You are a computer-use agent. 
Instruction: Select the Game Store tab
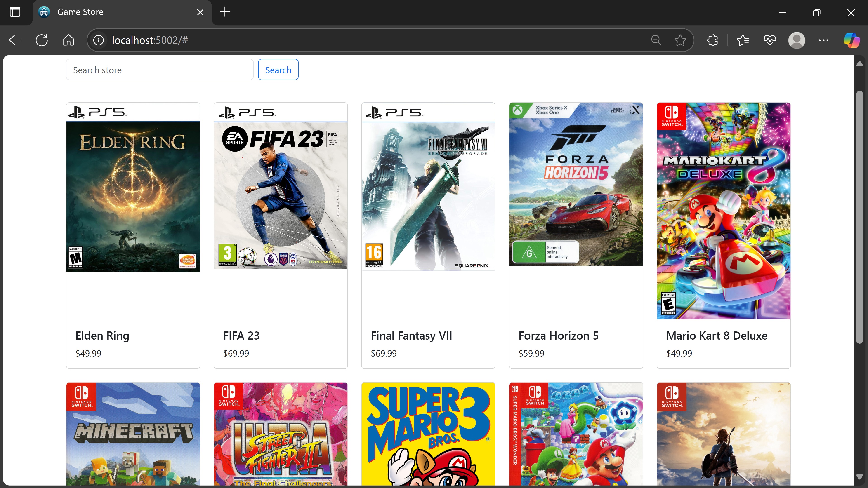[x=122, y=12]
